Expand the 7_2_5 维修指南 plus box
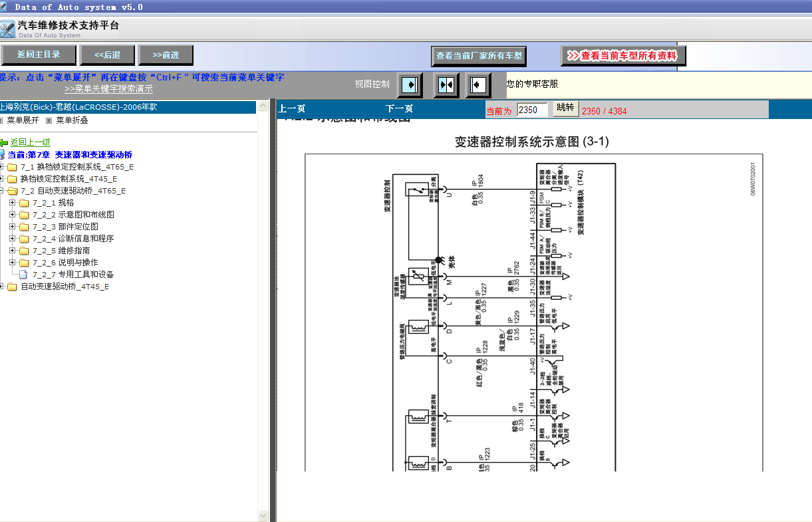812x522 pixels. (x=13, y=251)
